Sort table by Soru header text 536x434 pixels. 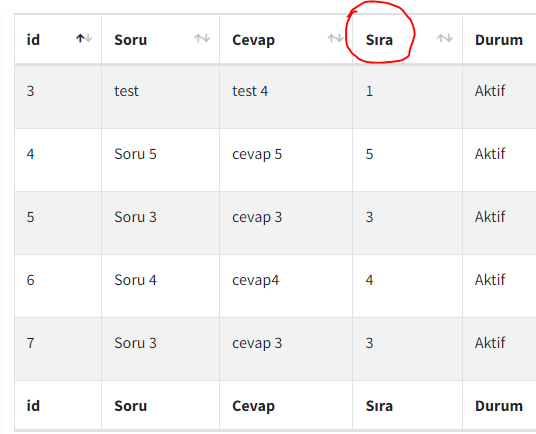click(x=131, y=40)
